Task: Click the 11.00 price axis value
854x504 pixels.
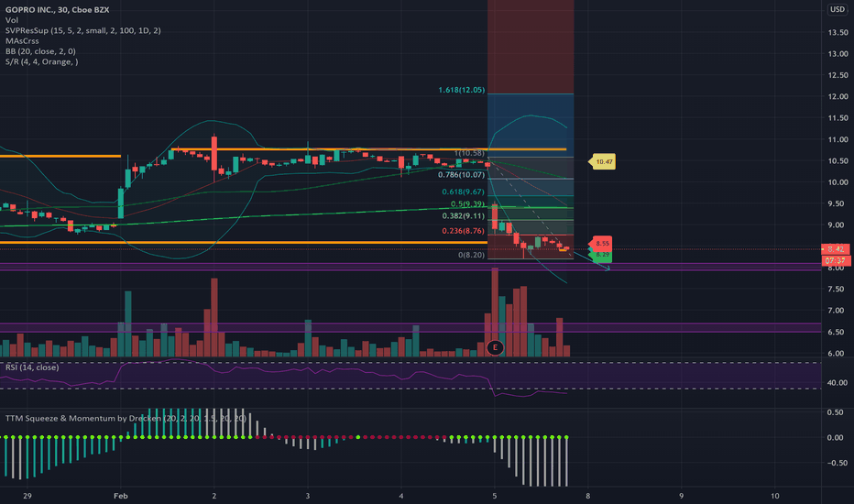Action: coord(838,139)
